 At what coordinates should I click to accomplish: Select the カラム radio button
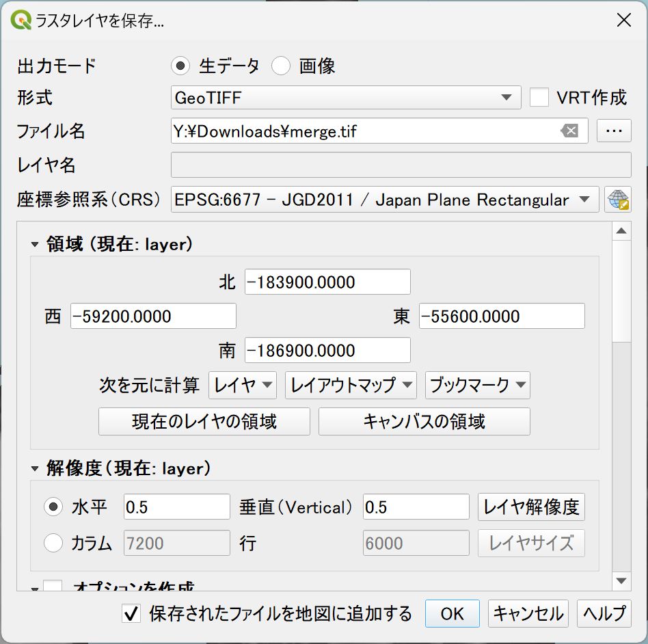coord(53,543)
